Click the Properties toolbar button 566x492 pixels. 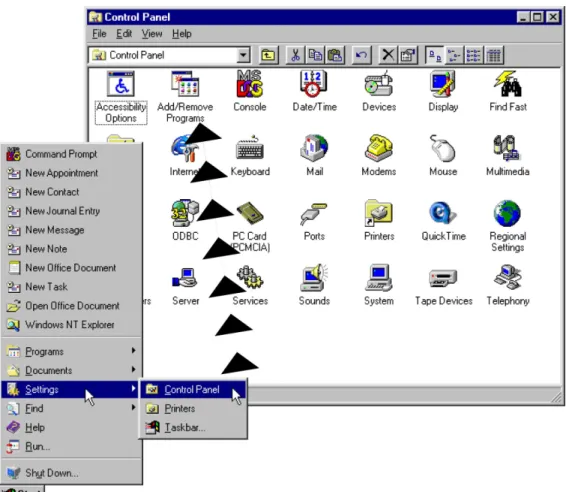pyautogui.click(x=408, y=55)
